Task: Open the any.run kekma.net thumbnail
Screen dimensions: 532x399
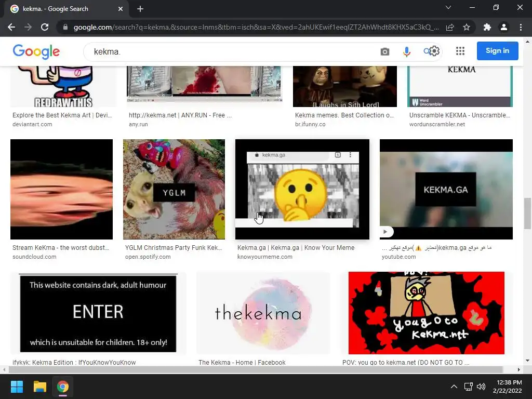Action: click(x=205, y=84)
